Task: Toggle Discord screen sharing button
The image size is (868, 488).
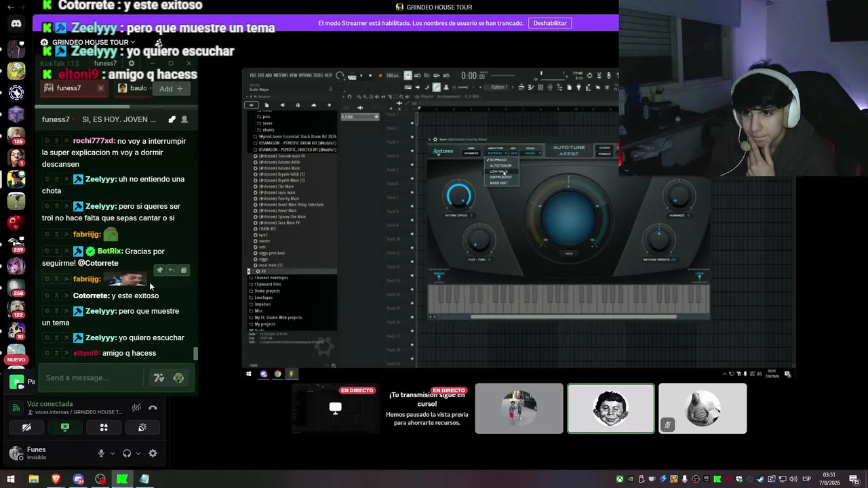Action: pos(65,428)
